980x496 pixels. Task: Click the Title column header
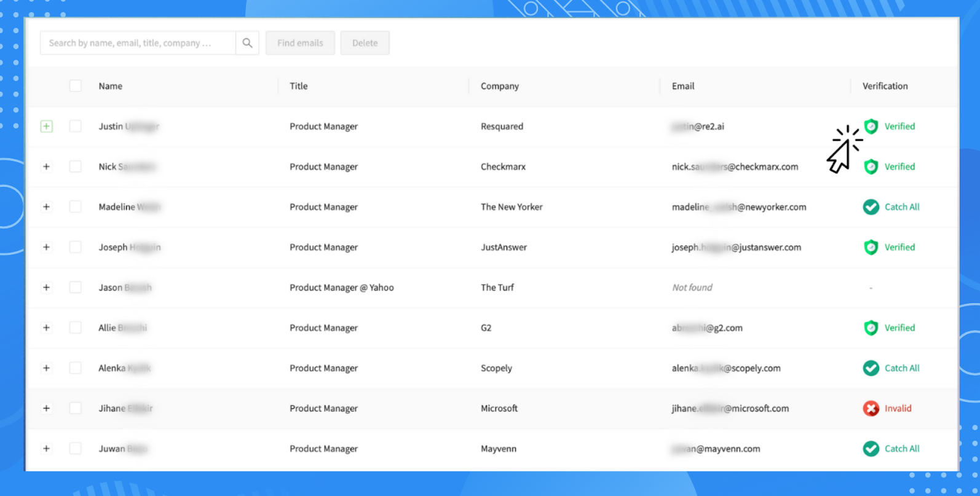299,86
